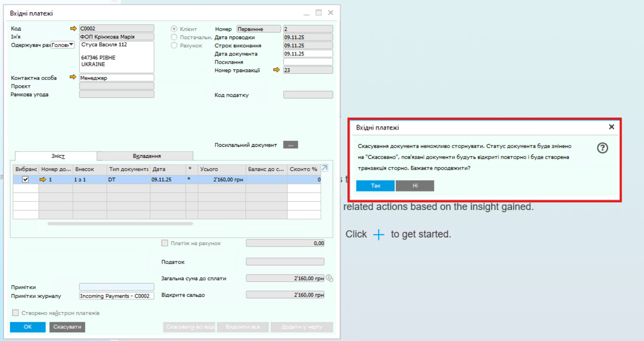Select the Рахунок radio button
The width and height of the screenshot is (644, 341).
pyautogui.click(x=174, y=45)
